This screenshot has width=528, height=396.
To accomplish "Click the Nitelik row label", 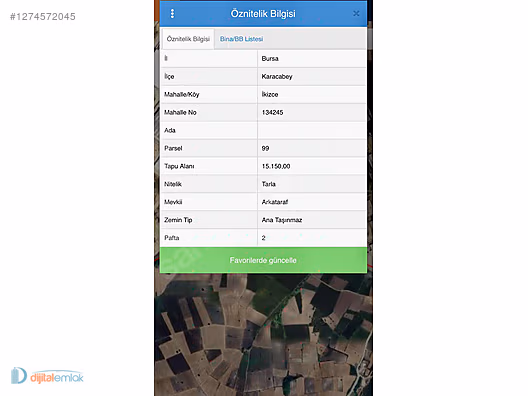I will click(x=173, y=184).
